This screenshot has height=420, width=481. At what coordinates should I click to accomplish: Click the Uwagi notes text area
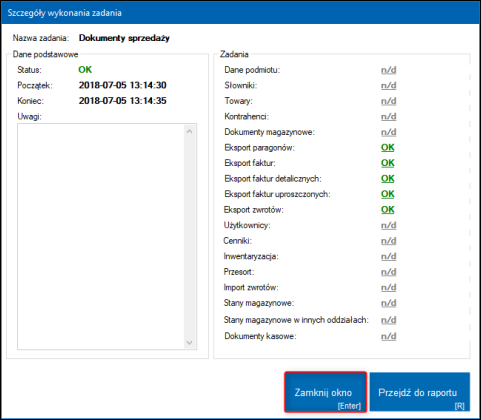(101, 237)
